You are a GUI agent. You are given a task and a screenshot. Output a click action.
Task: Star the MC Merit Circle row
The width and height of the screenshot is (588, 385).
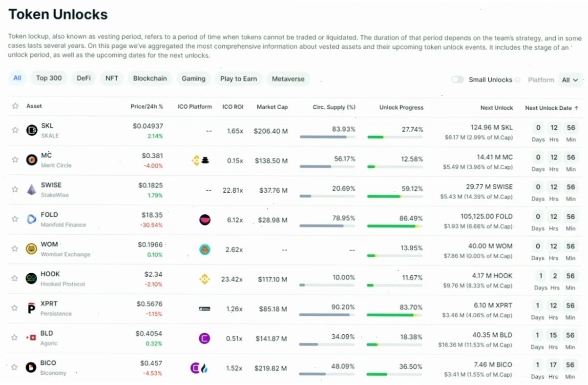[x=15, y=160]
